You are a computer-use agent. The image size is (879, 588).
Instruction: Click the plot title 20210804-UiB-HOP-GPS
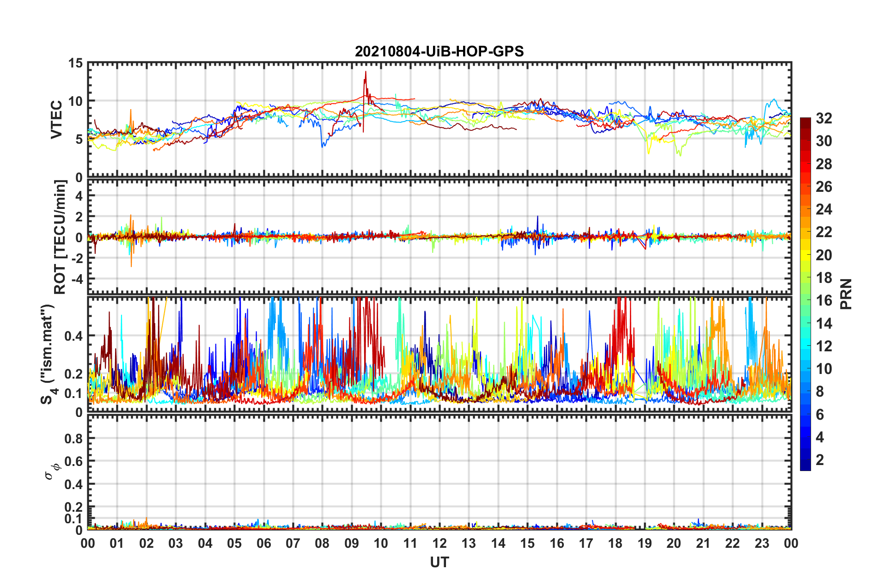click(439, 51)
